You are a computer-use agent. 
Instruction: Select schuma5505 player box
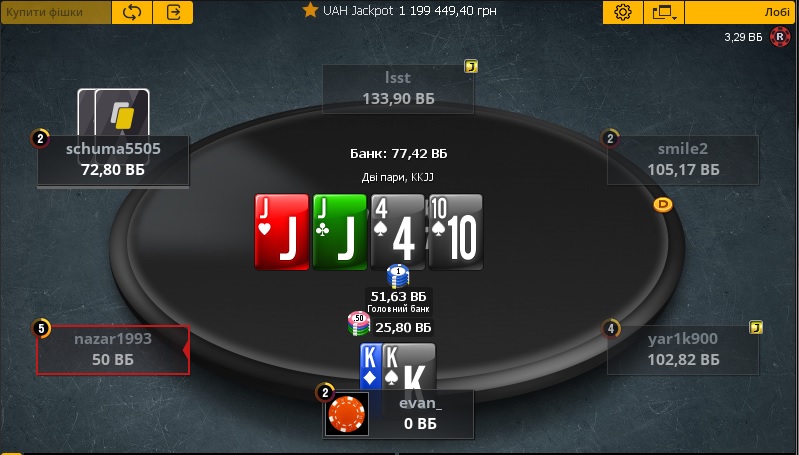point(113,159)
